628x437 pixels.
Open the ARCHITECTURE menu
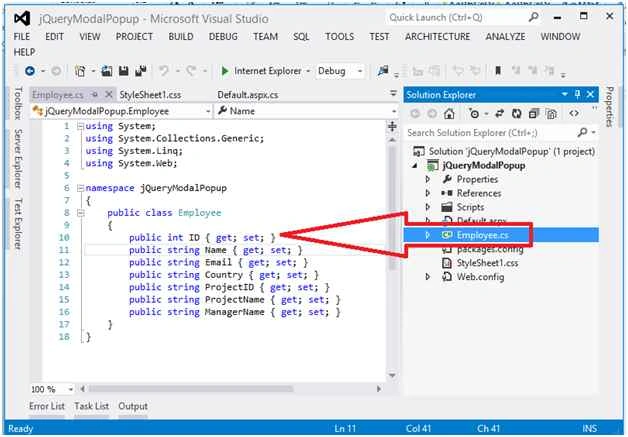[x=437, y=36]
